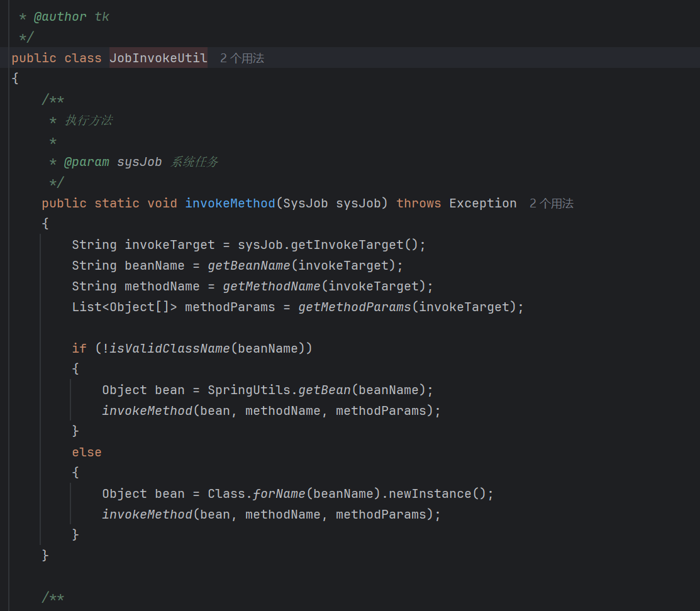Click the void return type

(x=162, y=204)
